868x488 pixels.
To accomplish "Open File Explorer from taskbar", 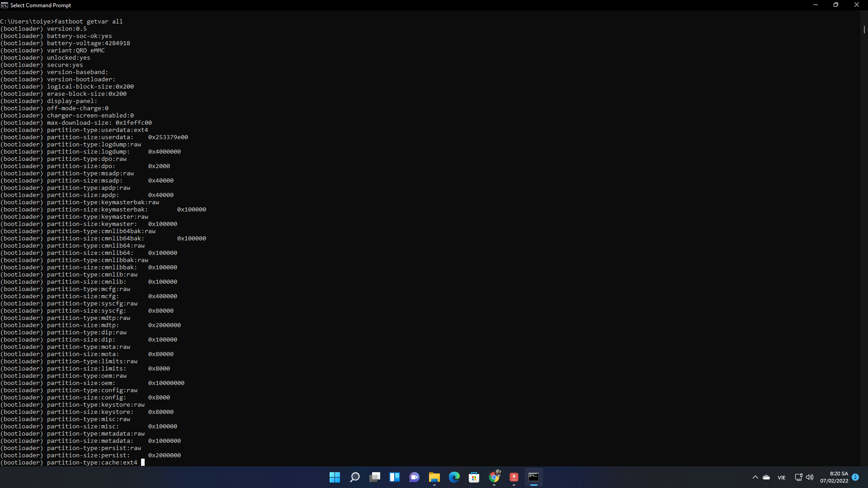I will pos(434,477).
